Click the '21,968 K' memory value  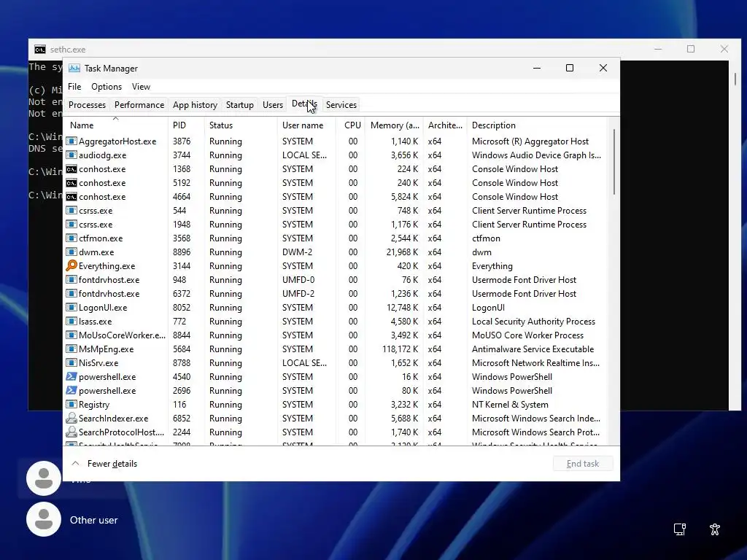(402, 252)
